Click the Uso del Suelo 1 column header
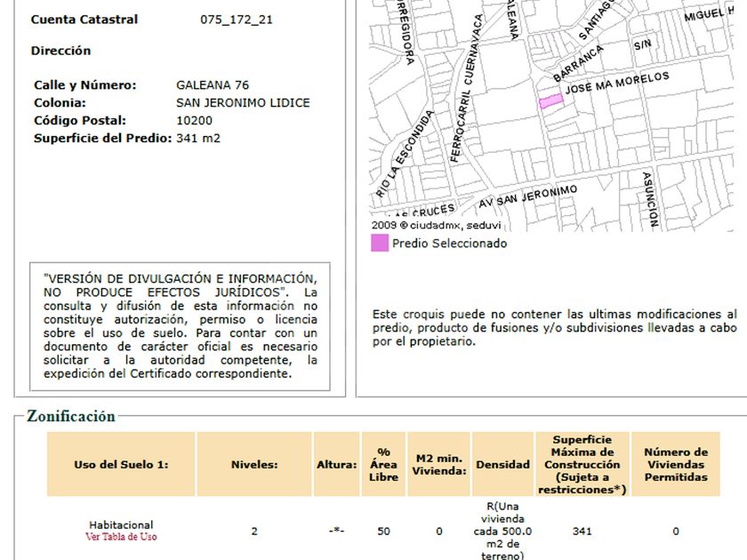 121,464
